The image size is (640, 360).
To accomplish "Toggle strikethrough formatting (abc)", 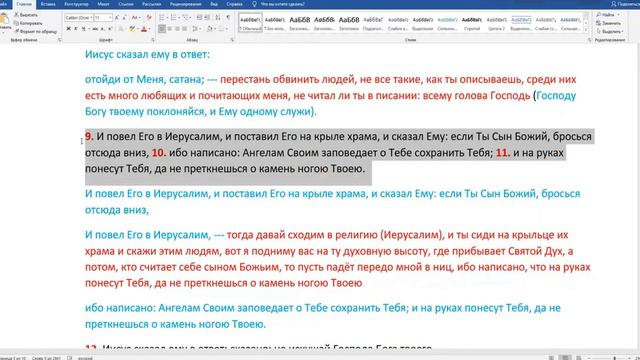I will pos(95,29).
